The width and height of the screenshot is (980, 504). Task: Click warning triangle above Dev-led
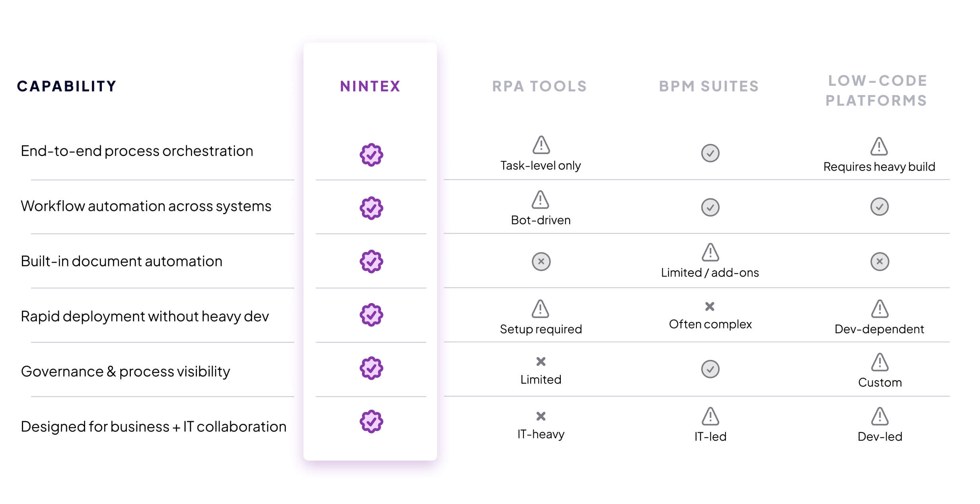coord(879,416)
